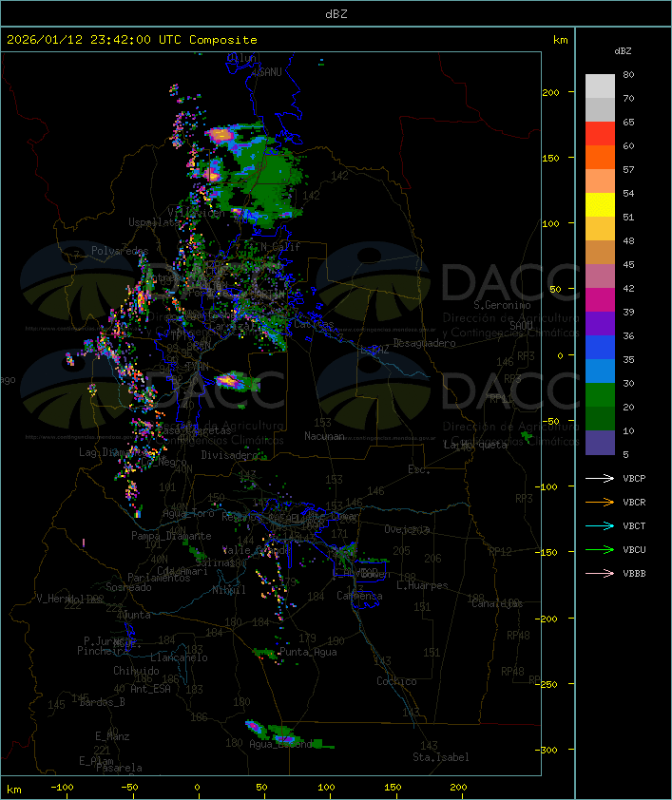Click the orange VBCR arrow icon

pos(600,502)
